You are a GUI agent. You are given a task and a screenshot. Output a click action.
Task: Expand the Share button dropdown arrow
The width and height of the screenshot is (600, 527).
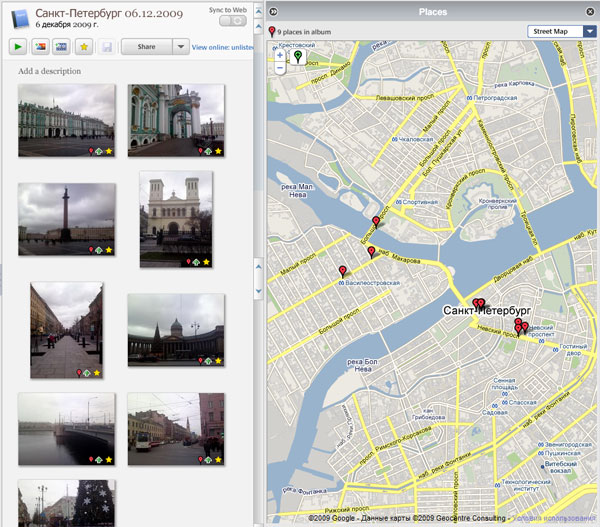point(179,46)
